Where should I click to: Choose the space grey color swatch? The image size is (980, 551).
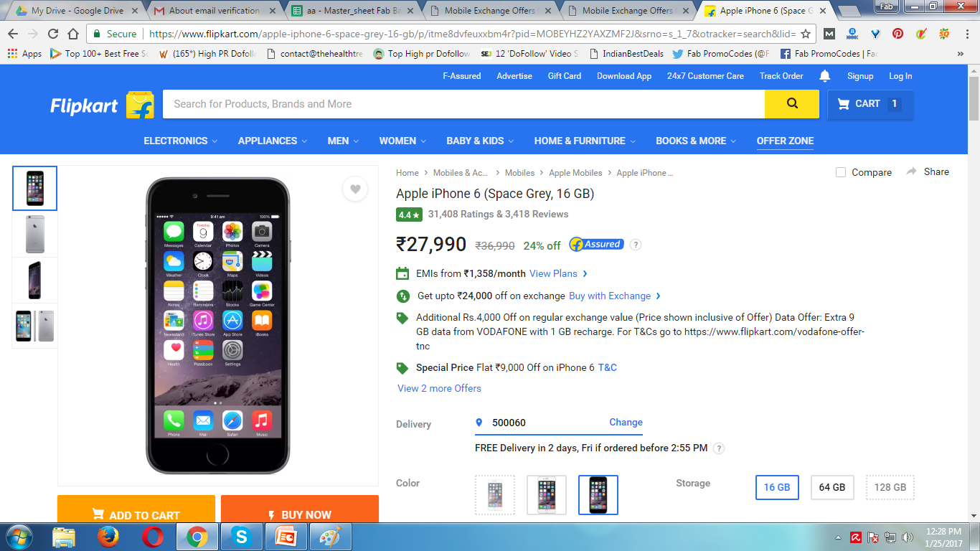(x=598, y=495)
